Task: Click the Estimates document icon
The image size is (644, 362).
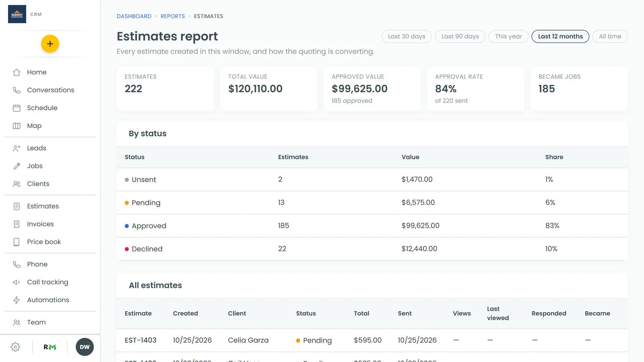Action: pos(17,206)
